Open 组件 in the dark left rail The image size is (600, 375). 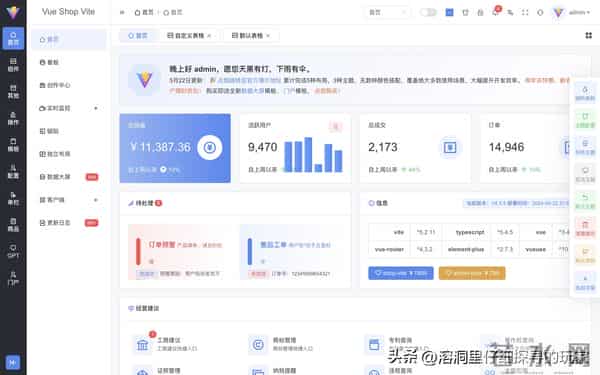click(13, 65)
